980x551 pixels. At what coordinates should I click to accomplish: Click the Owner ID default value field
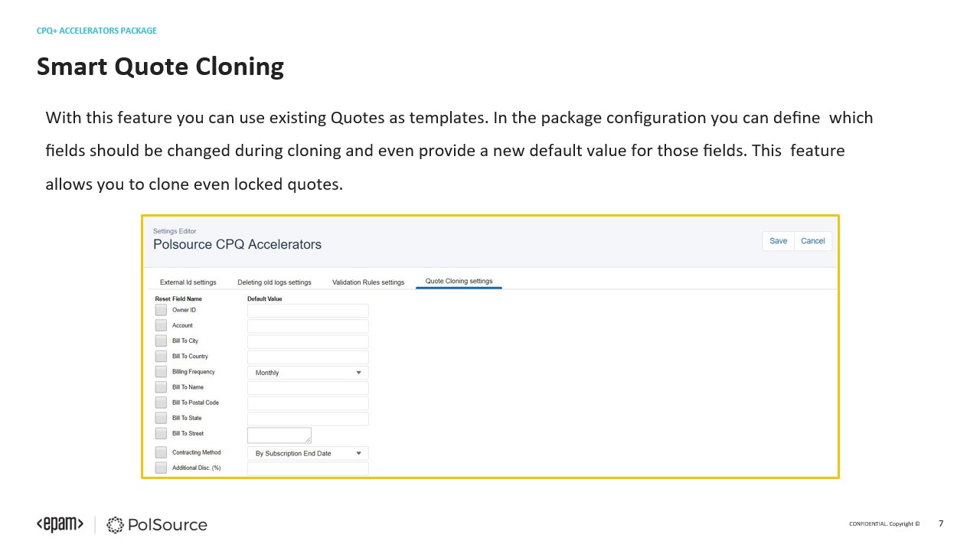pyautogui.click(x=308, y=311)
